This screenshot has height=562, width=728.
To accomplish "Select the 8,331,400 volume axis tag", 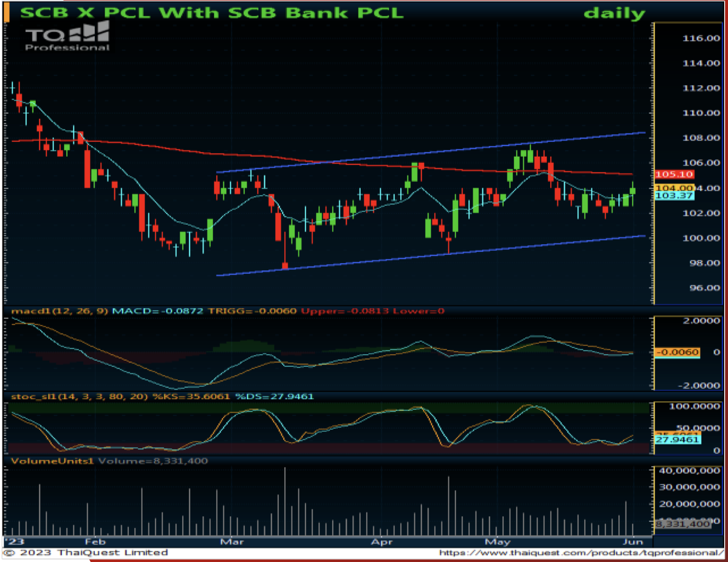I will [682, 524].
